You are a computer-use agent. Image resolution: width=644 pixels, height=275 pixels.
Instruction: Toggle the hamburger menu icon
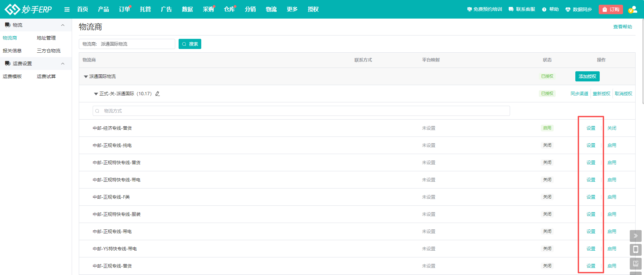point(67,9)
